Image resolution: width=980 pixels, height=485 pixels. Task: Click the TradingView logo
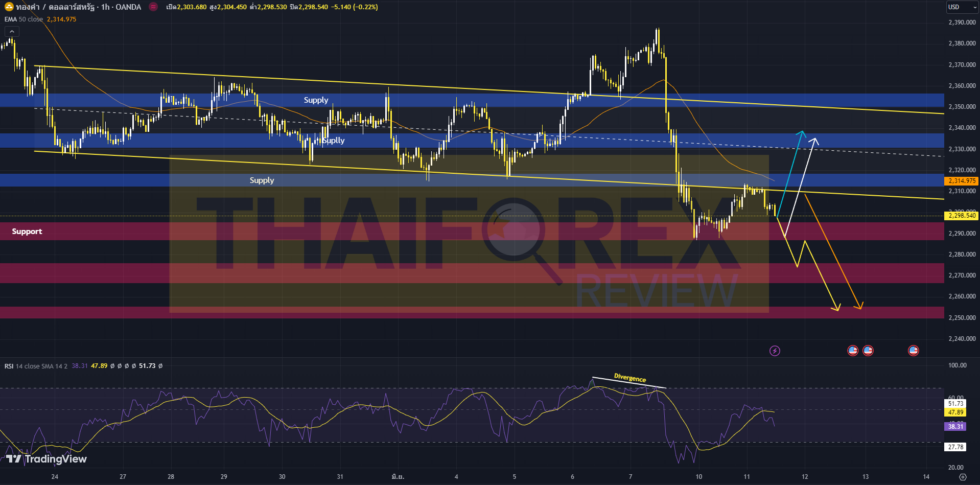coord(46,459)
